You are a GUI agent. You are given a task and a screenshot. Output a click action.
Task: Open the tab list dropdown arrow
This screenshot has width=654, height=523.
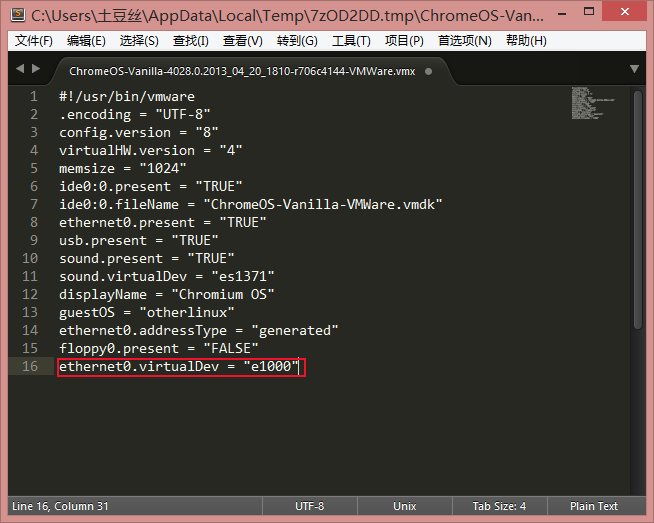634,69
